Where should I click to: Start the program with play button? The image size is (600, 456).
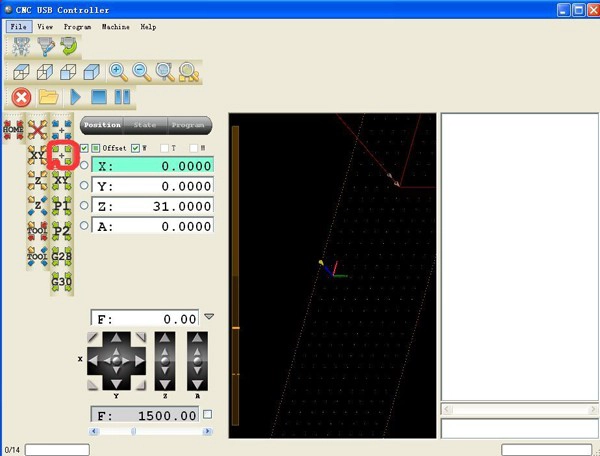pos(75,97)
